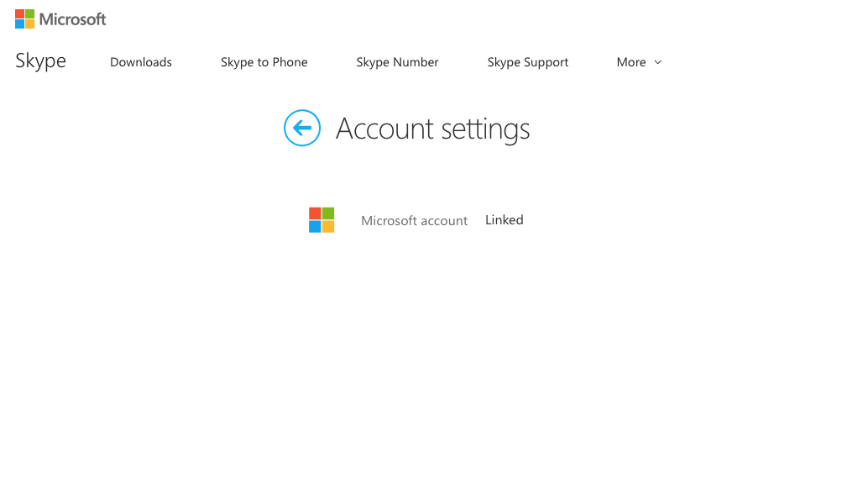Expand the More dropdown menu

[x=639, y=62]
